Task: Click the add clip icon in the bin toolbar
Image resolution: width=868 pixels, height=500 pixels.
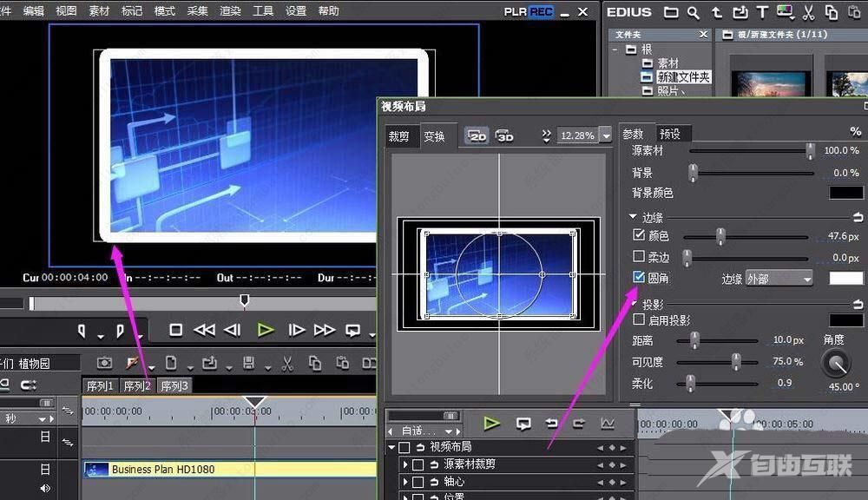Action: [x=740, y=12]
